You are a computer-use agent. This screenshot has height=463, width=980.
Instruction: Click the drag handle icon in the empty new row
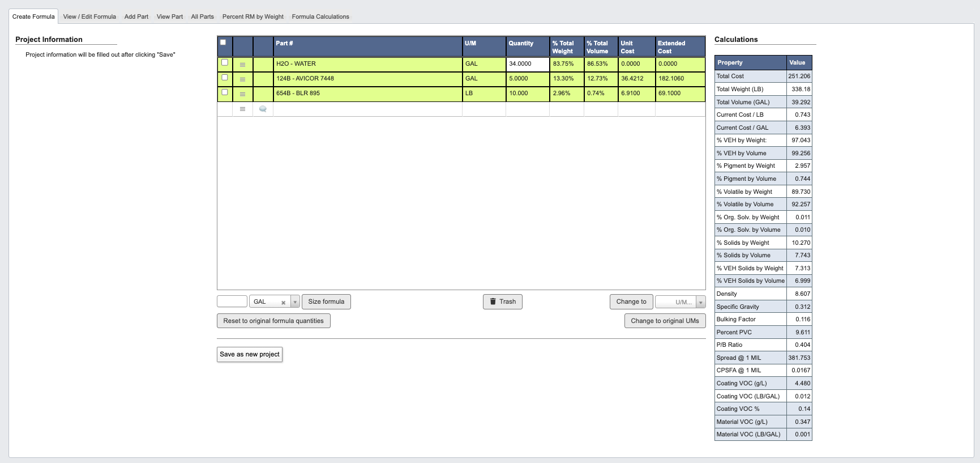coord(242,109)
